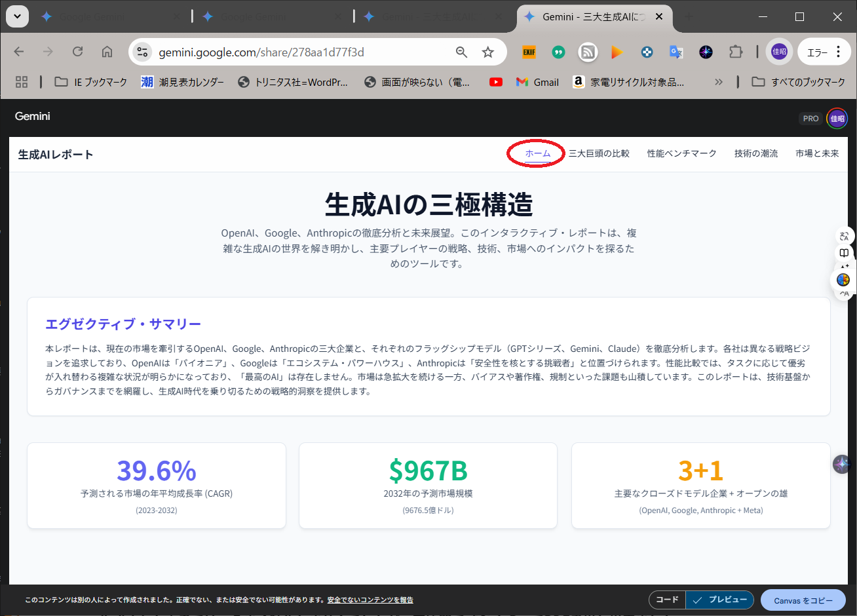This screenshot has width=857, height=616.
Task: Click the open-book reader floating icon
Action: (x=844, y=253)
